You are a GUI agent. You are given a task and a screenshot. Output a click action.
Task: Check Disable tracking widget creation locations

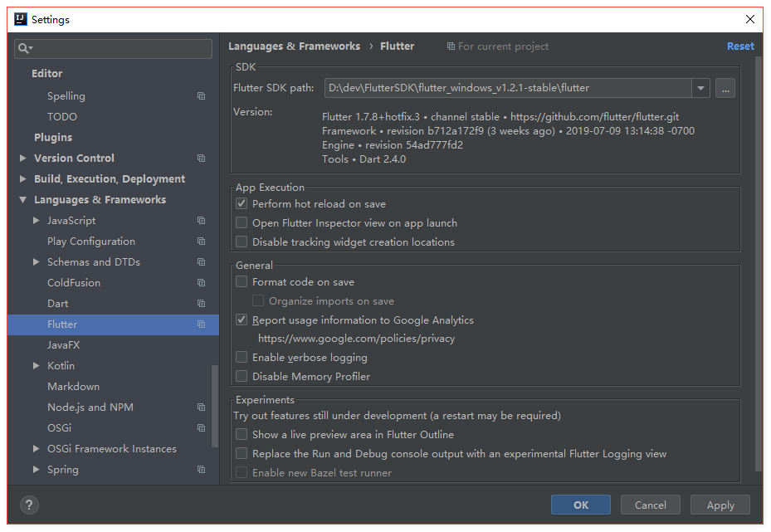click(242, 242)
